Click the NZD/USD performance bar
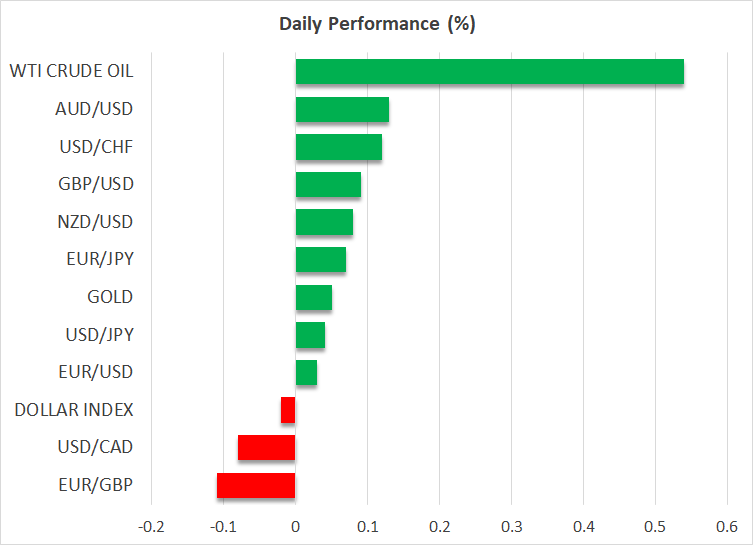The image size is (753, 545). pos(324,222)
